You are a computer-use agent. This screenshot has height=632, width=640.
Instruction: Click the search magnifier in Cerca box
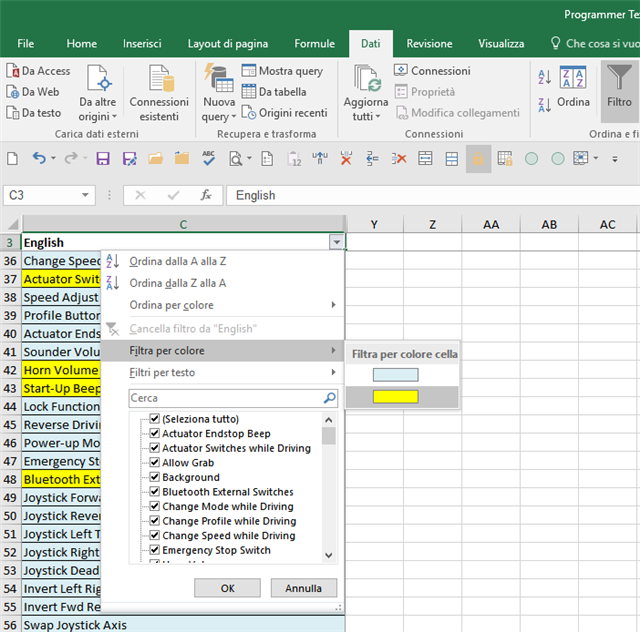(330, 398)
